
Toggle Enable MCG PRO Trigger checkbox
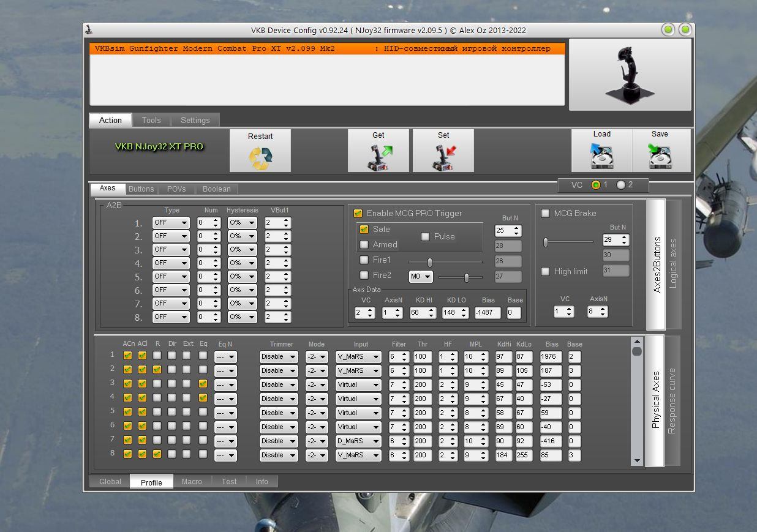click(x=358, y=213)
